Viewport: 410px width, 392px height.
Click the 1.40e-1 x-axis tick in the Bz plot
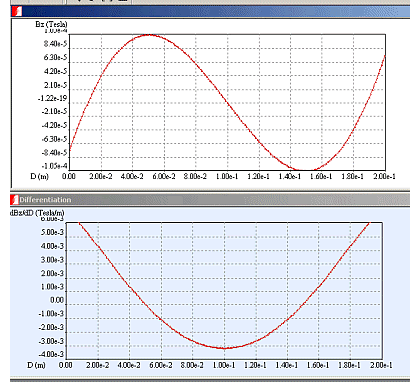coord(290,176)
